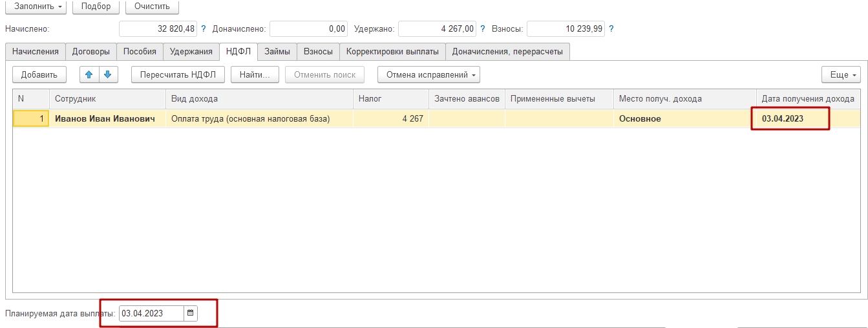Switch to the Займы tab
The width and height of the screenshot is (868, 328).
(277, 52)
